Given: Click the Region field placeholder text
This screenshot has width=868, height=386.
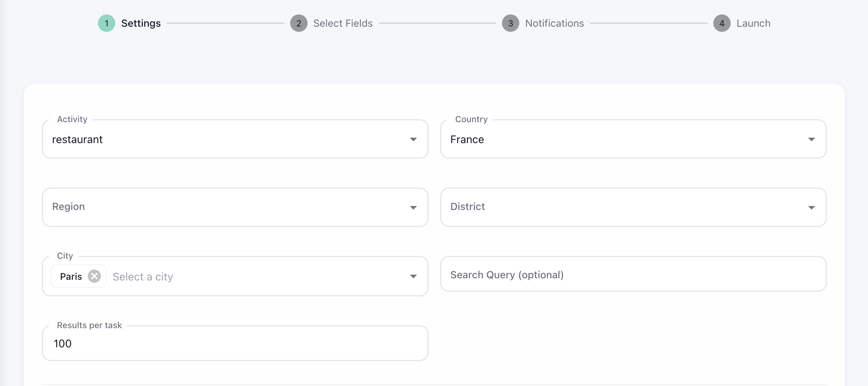Looking at the screenshot, I should click(x=69, y=207).
